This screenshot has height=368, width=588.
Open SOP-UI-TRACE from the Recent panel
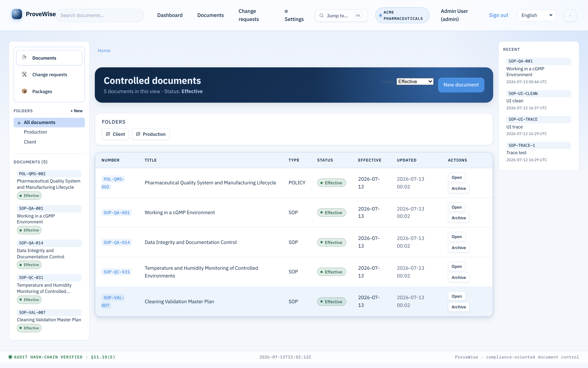[x=538, y=126]
